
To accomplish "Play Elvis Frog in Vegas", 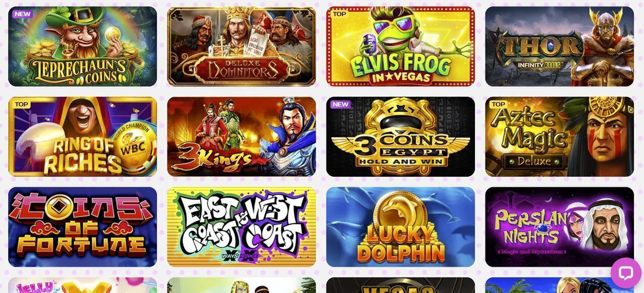I will pyautogui.click(x=400, y=46).
